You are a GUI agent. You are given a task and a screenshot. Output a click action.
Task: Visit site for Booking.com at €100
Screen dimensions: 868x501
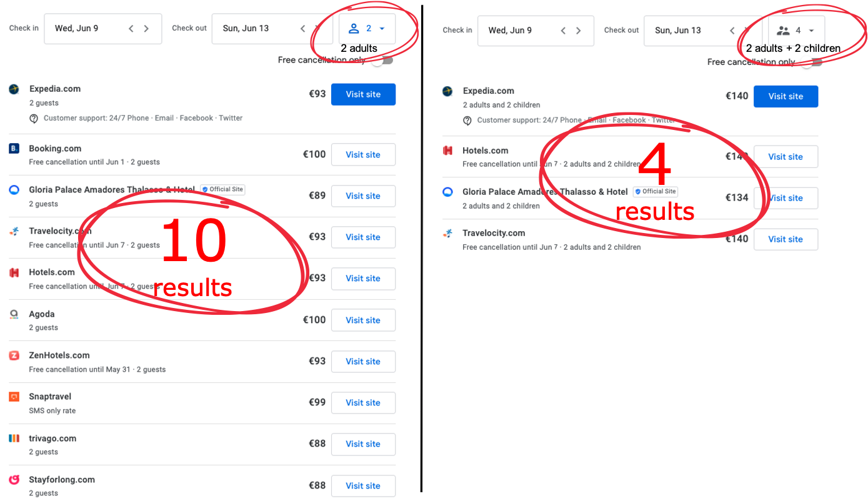click(x=363, y=154)
